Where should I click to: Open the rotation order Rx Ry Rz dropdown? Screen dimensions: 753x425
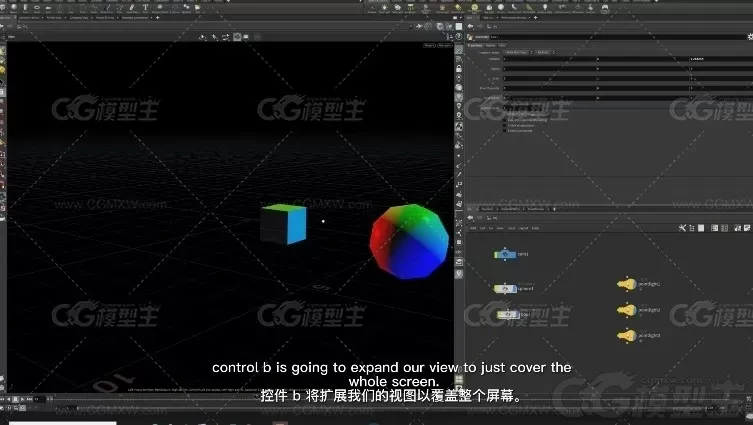coord(545,52)
